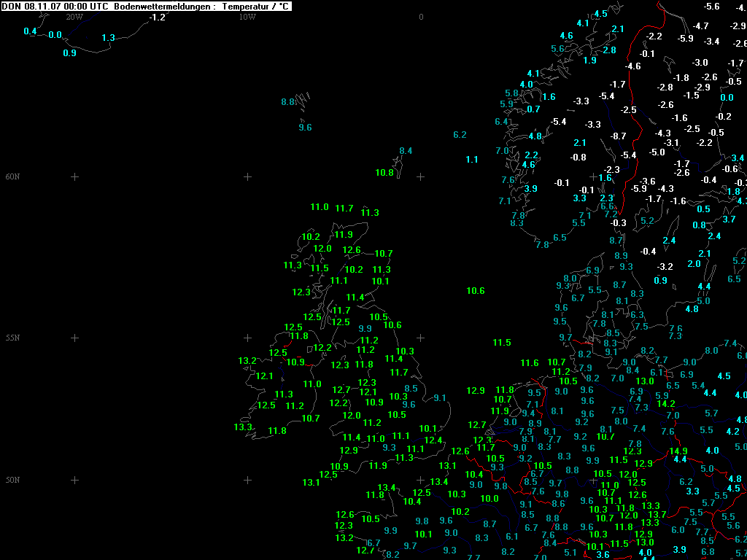This screenshot has width=747, height=560.
Task: Select the -3.2 temperature reading
Action: click(x=665, y=267)
